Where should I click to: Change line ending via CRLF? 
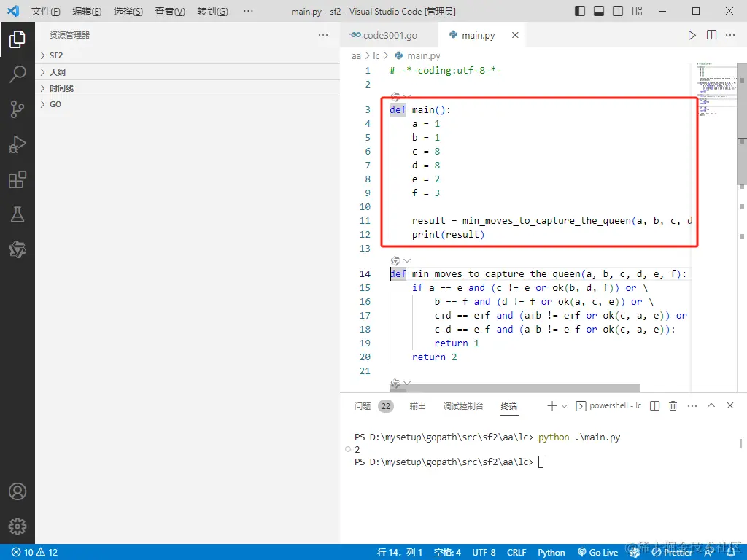click(x=516, y=553)
